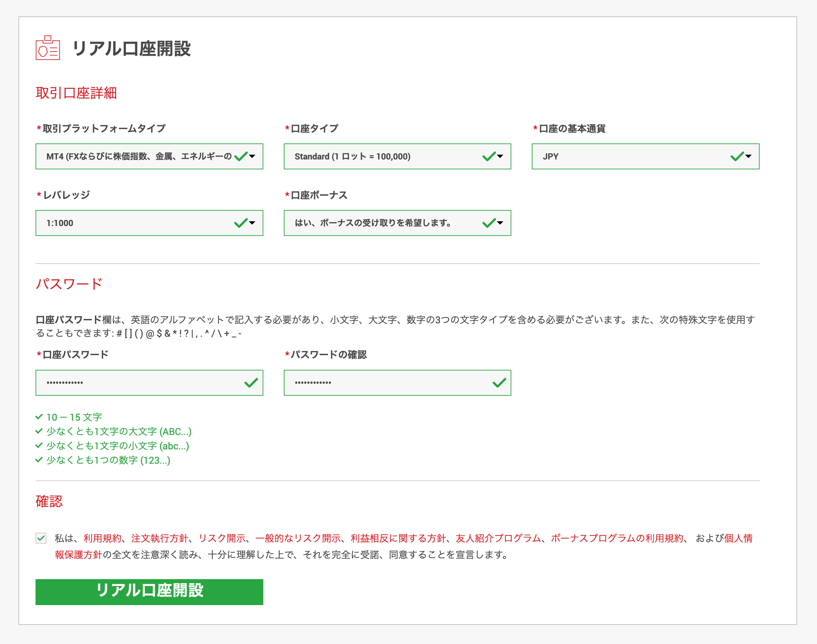Open the 利用規約 link
817x644 pixels.
click(x=102, y=538)
